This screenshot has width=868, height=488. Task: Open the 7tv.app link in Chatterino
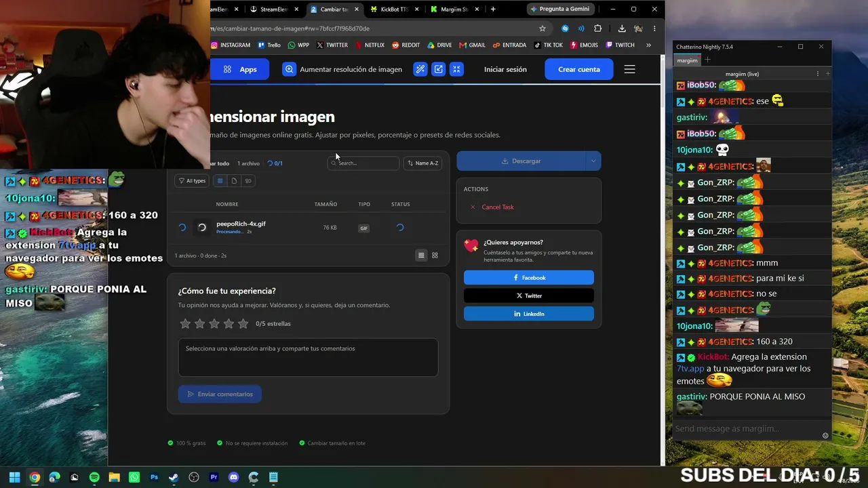[x=690, y=369]
